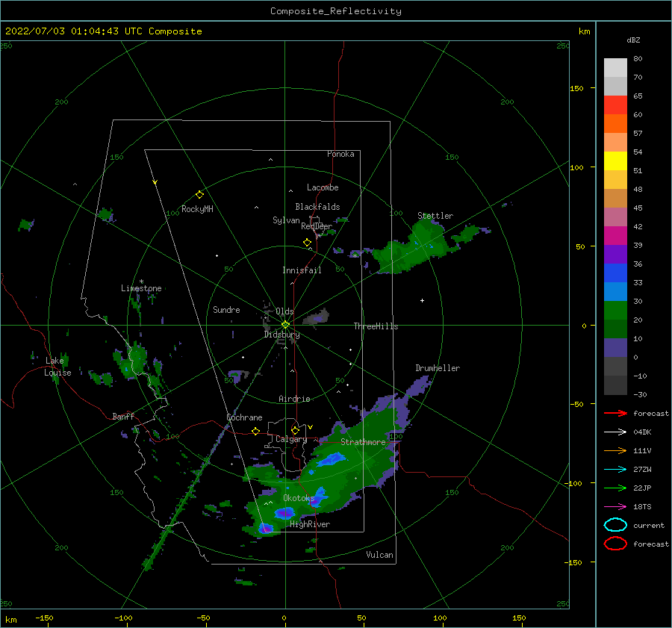The image size is (672, 628).
Task: Click the dBZ legend heading
Action: click(633, 40)
